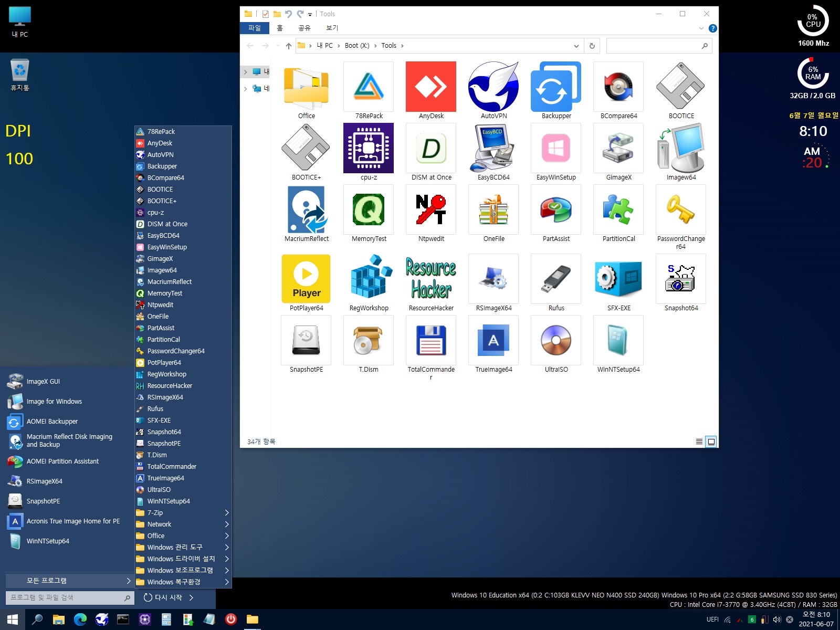Expand Windows 드라이버 설치 submenu

(183, 559)
